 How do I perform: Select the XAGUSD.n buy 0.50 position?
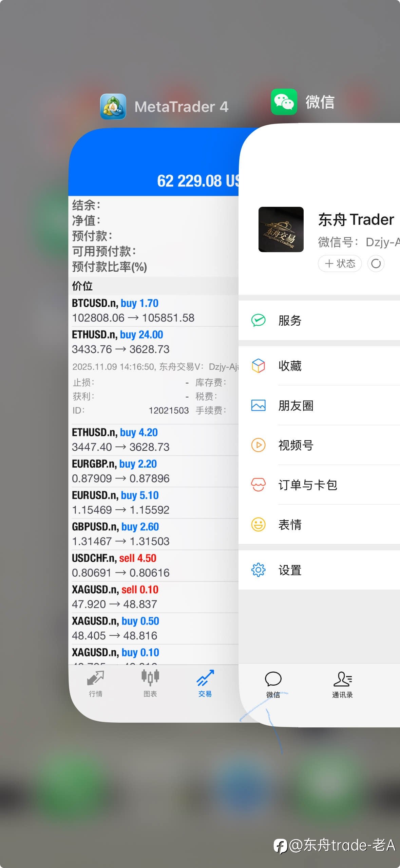click(154, 628)
